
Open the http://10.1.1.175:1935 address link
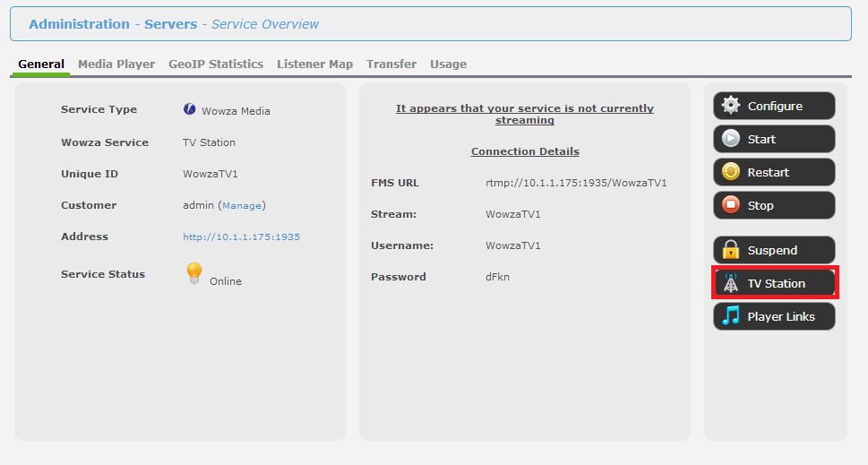pos(241,237)
